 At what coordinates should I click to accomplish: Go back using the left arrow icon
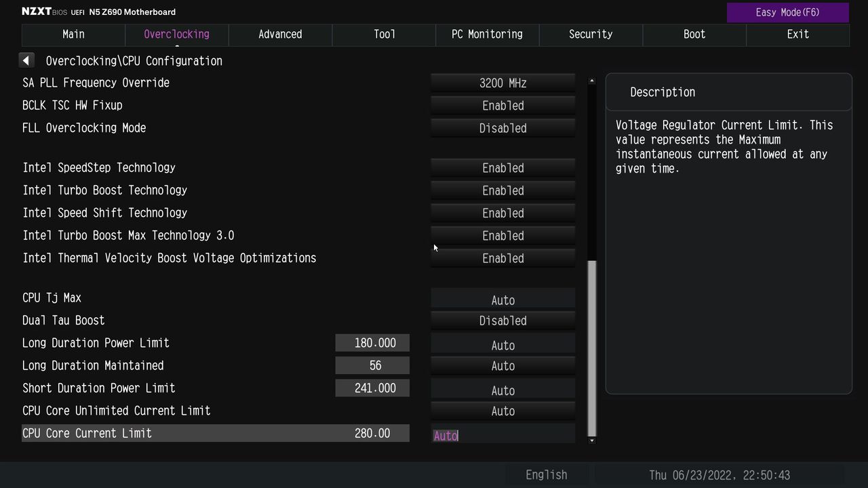26,60
